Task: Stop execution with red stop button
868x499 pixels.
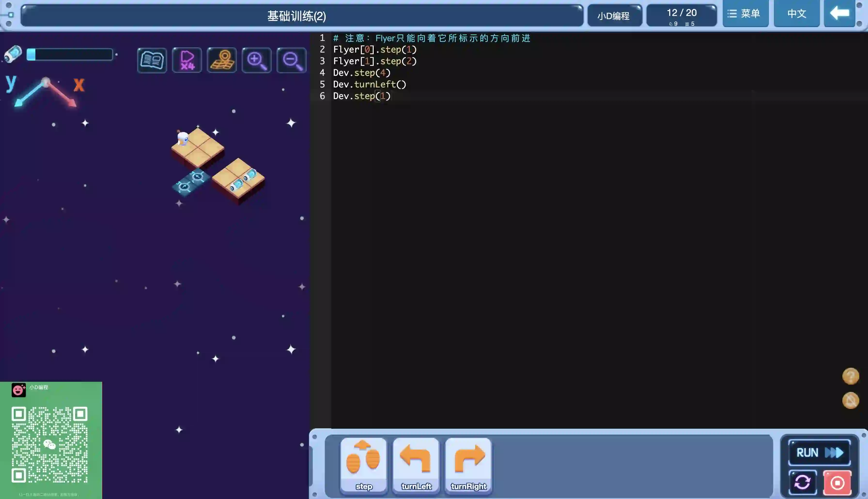Action: (837, 483)
